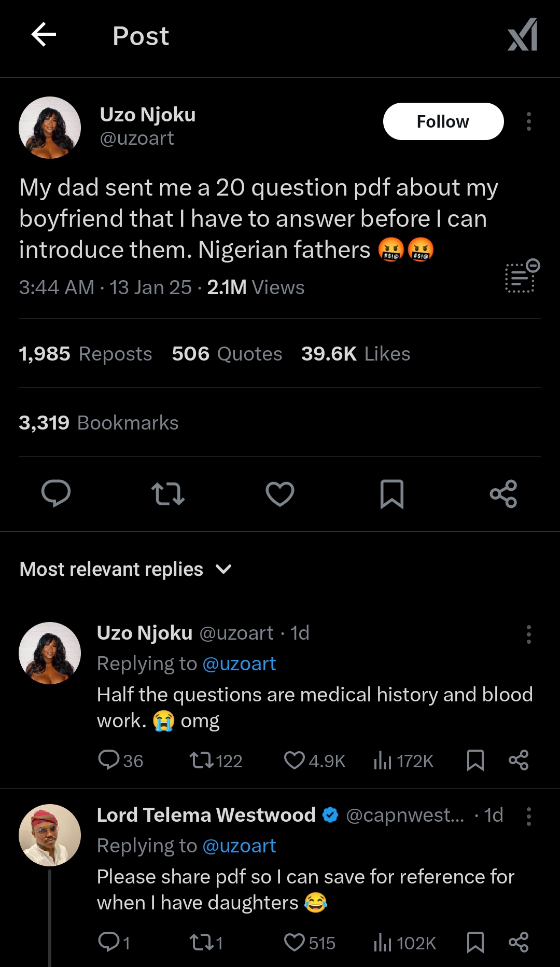Open the reader mode icon beside Views

pos(522,276)
